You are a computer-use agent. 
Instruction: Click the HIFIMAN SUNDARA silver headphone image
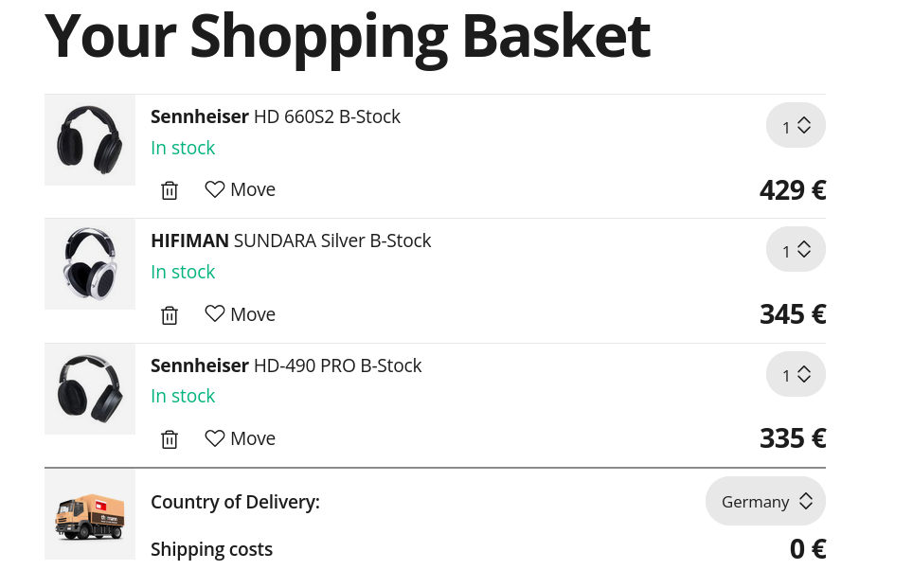click(x=90, y=264)
